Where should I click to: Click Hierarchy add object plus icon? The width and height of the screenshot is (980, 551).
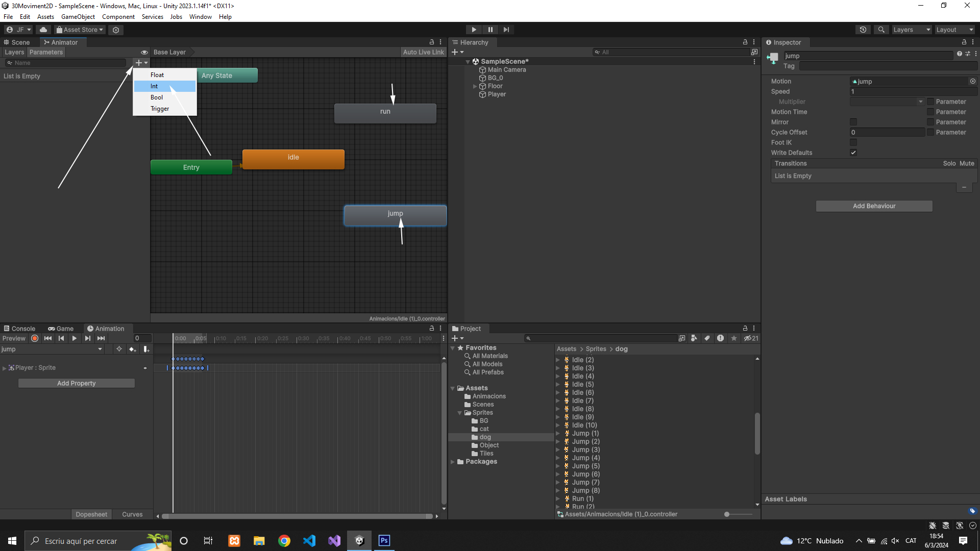455,52
